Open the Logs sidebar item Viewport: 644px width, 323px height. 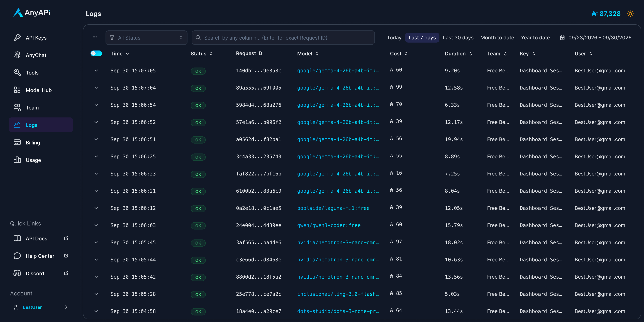pyautogui.click(x=41, y=125)
